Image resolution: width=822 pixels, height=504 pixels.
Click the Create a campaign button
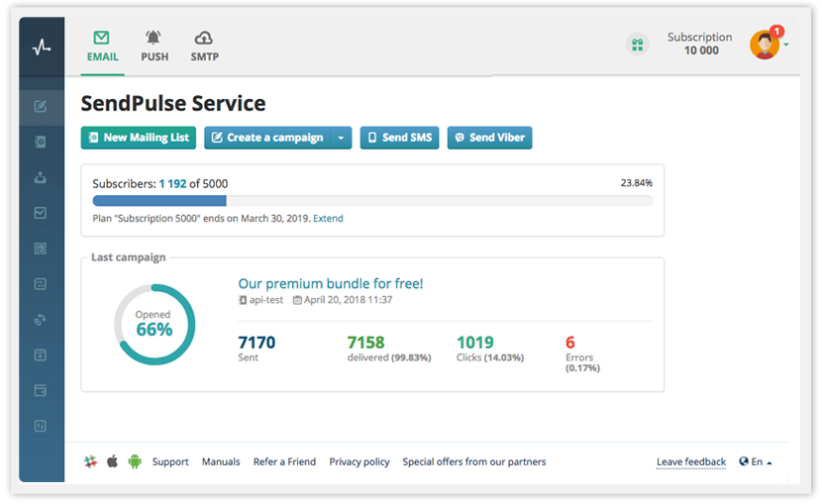(x=267, y=138)
